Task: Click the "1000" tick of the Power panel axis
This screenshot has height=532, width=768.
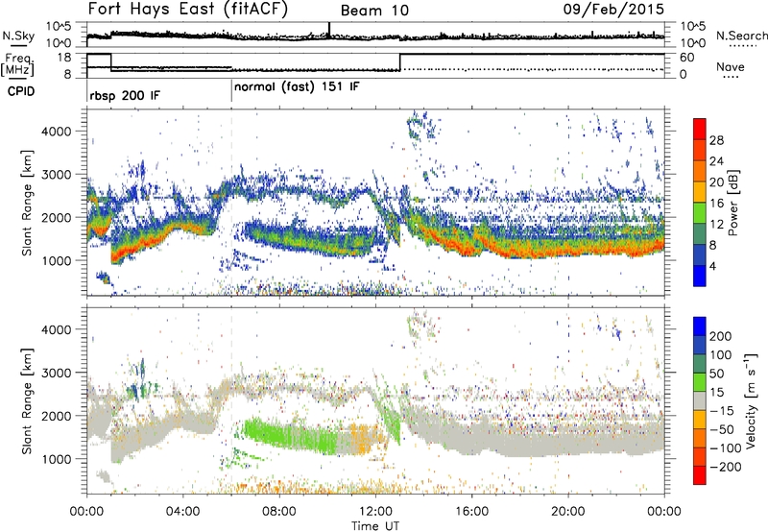Action: (x=57, y=260)
